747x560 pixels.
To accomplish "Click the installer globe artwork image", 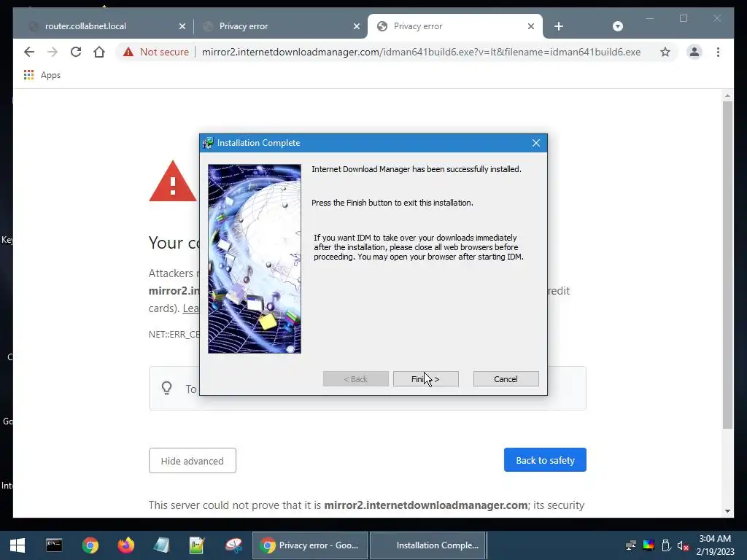I will [255, 259].
